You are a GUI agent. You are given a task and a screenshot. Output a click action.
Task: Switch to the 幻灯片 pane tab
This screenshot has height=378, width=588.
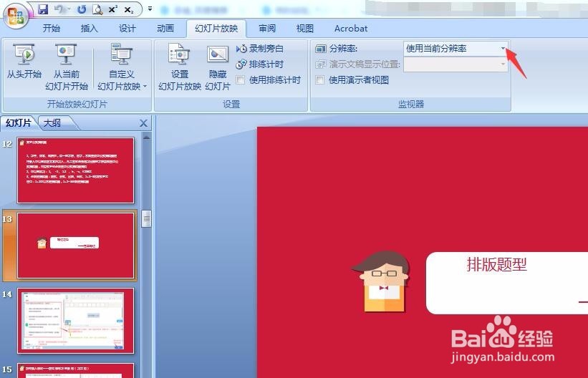pos(19,123)
